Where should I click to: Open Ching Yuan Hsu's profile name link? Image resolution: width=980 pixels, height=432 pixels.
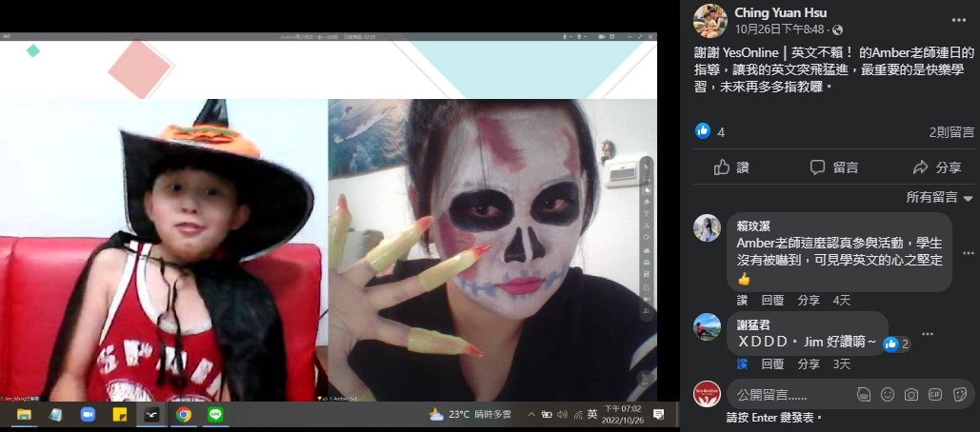click(x=781, y=12)
